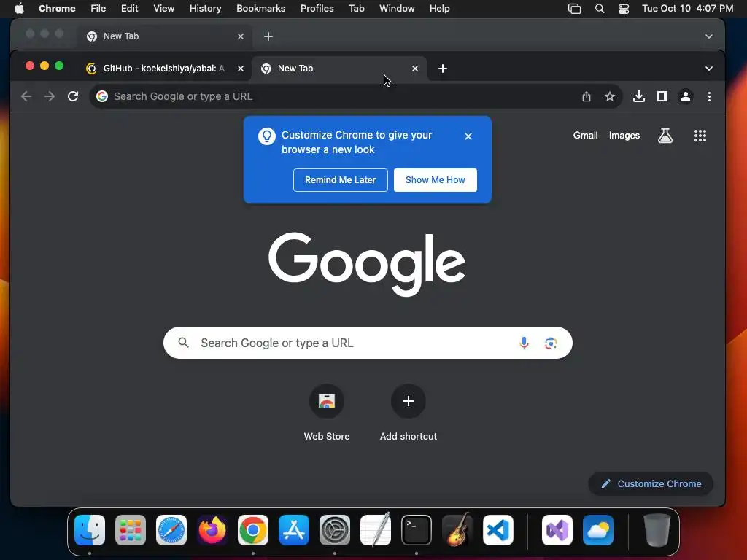Click the screen mirroring menu bar icon
Viewport: 747px width, 560px height.
[x=575, y=9]
